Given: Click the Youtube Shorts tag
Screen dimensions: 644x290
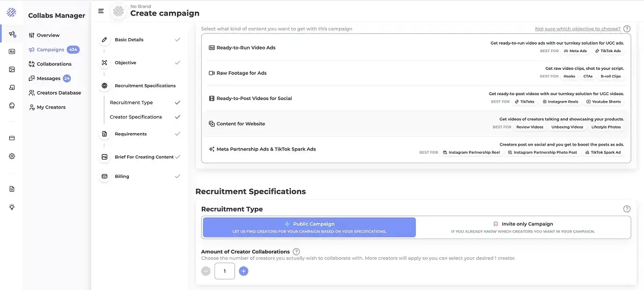Looking at the screenshot, I should point(604,102).
